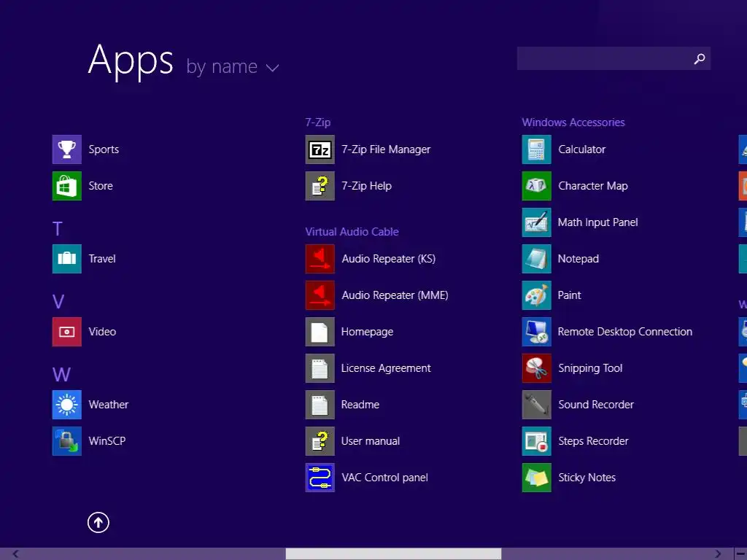Click the '7-Zip Help' text label
This screenshot has width=747, height=560.
point(366,186)
